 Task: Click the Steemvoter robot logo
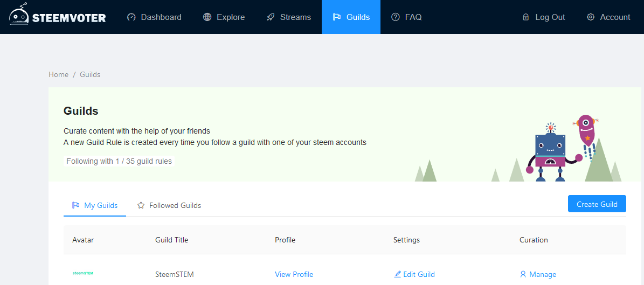[19, 15]
